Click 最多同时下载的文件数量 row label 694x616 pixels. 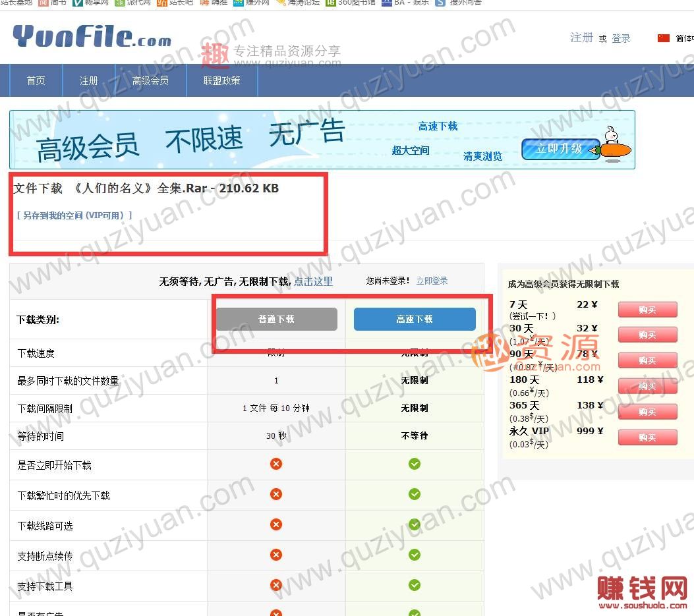[68, 381]
